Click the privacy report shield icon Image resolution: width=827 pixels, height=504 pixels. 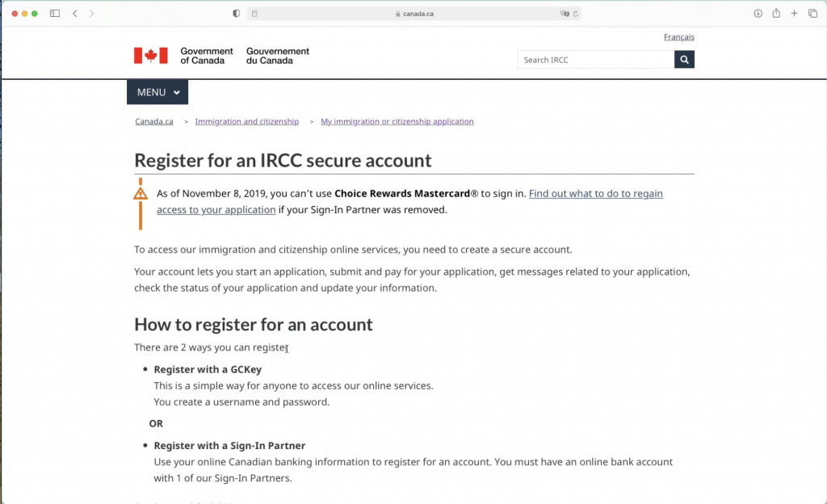tap(236, 14)
